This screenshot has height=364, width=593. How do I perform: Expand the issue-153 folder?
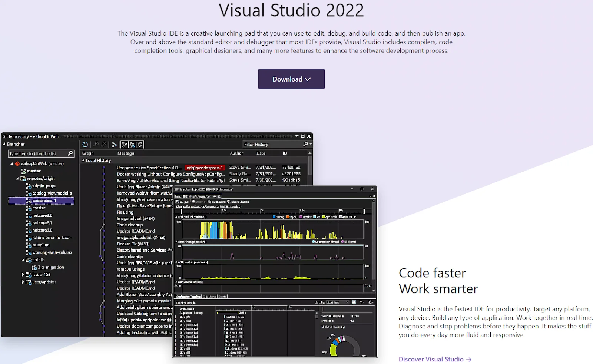coord(23,275)
